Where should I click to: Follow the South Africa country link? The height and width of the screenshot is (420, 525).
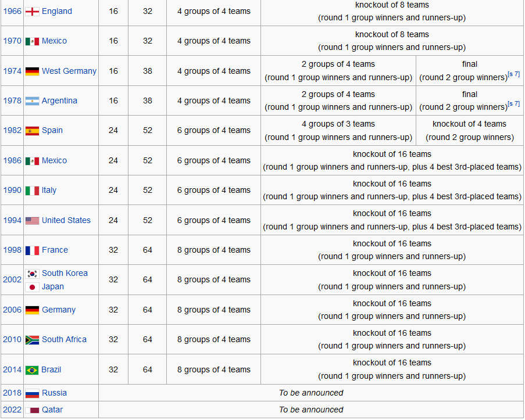point(64,339)
